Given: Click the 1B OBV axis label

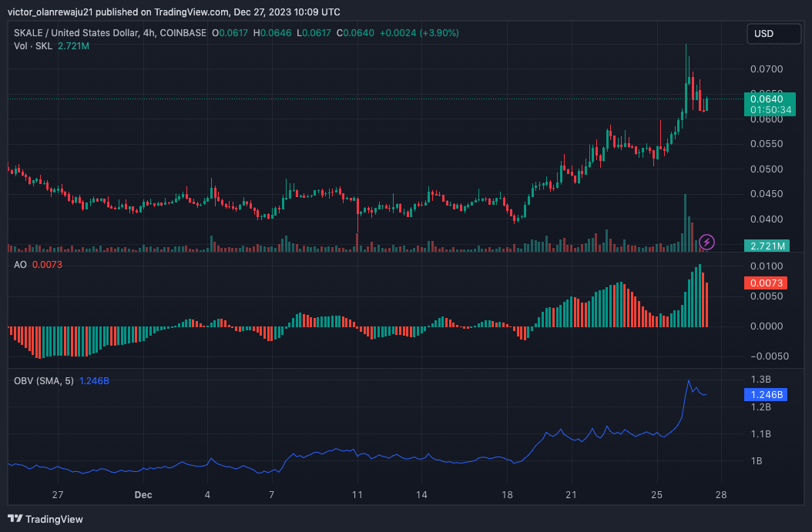Looking at the screenshot, I should 756,461.
